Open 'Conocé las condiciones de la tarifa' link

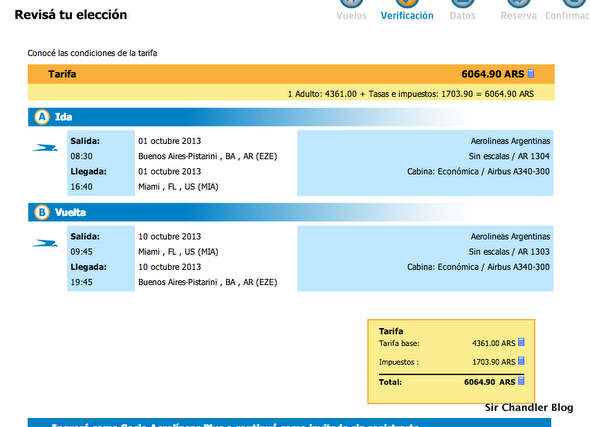[92, 53]
